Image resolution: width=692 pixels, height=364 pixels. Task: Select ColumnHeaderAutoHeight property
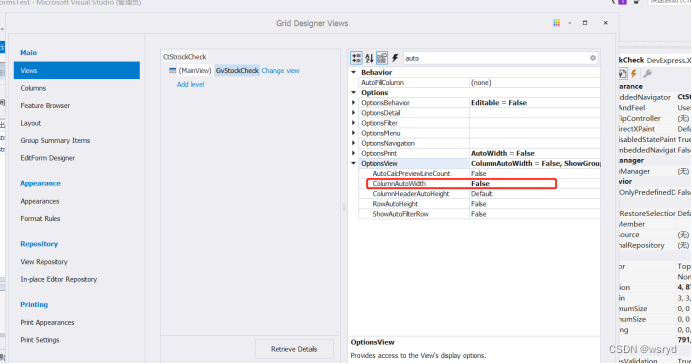(x=410, y=194)
